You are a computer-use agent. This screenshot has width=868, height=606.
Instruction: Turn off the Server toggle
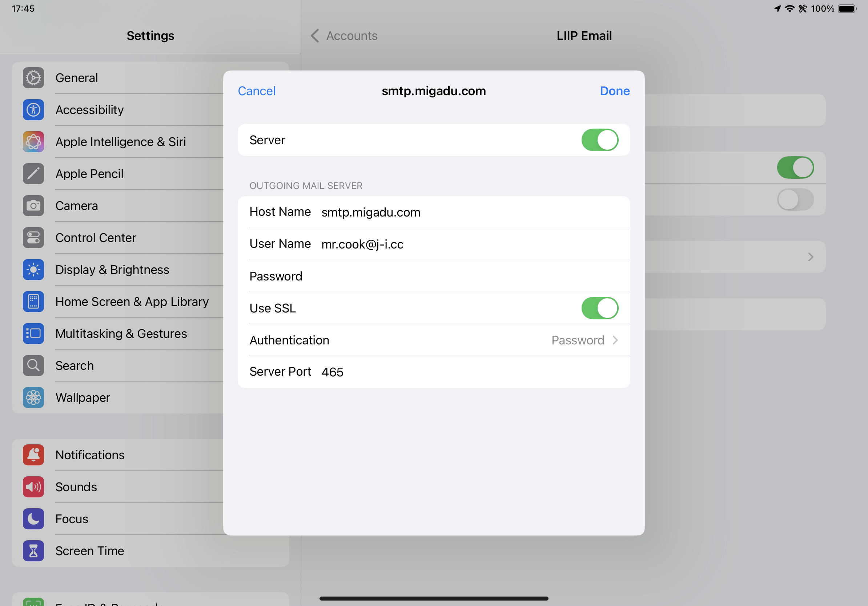tap(600, 140)
